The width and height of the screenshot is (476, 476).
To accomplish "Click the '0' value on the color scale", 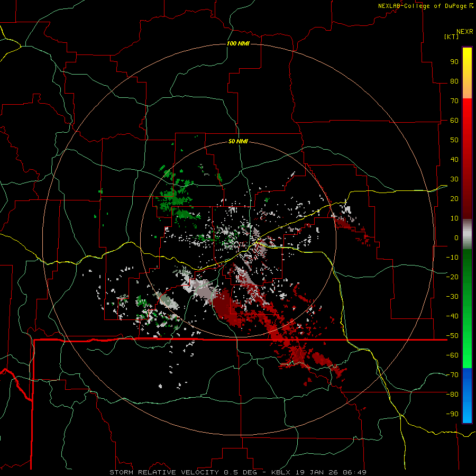I will pyautogui.click(x=456, y=237).
